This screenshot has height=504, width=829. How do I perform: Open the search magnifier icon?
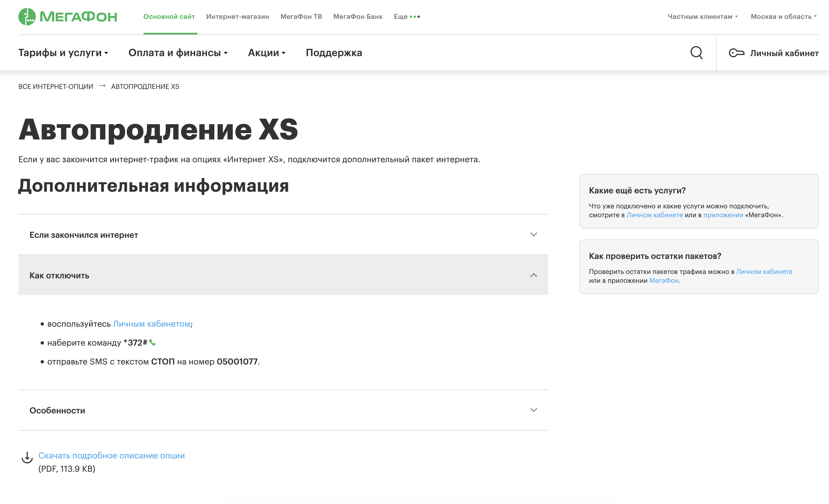click(696, 53)
